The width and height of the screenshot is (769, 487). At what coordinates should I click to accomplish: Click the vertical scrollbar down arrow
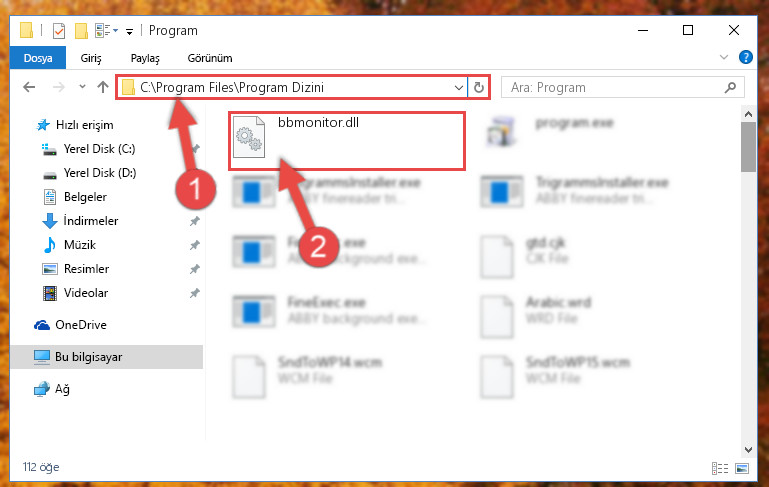click(748, 450)
